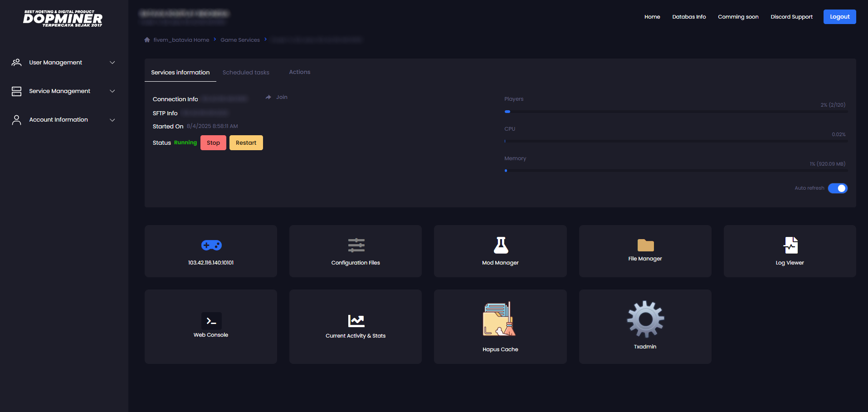Click the Account Information person icon
868x412 pixels.
coord(16,120)
